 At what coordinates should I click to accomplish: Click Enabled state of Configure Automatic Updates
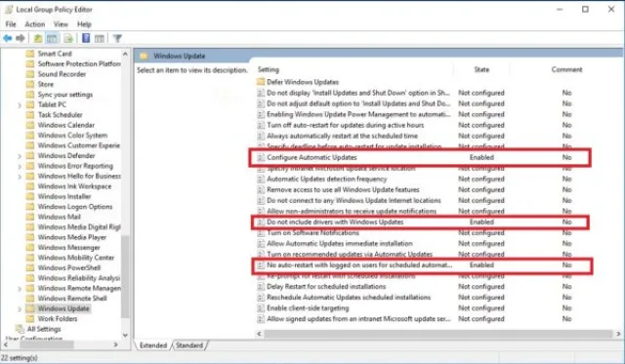point(481,157)
